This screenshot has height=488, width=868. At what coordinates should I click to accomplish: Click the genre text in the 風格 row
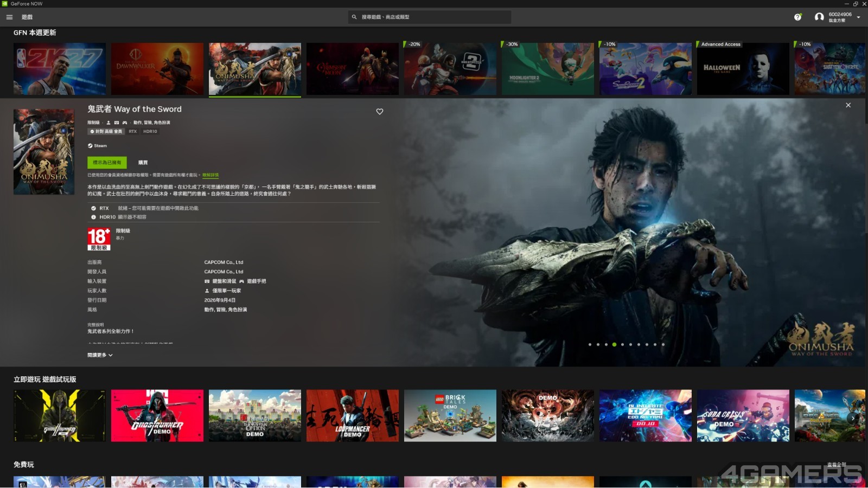tap(226, 310)
